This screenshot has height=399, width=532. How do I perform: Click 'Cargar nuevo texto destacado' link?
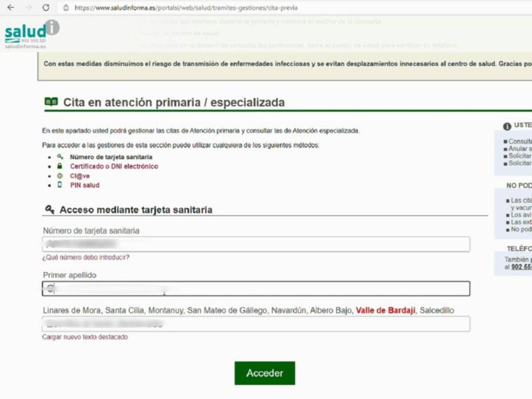pyautogui.click(x=85, y=337)
